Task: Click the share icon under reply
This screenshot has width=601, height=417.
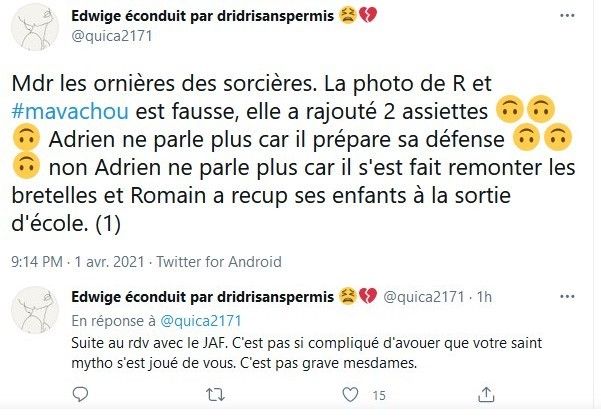Action: [x=466, y=396]
